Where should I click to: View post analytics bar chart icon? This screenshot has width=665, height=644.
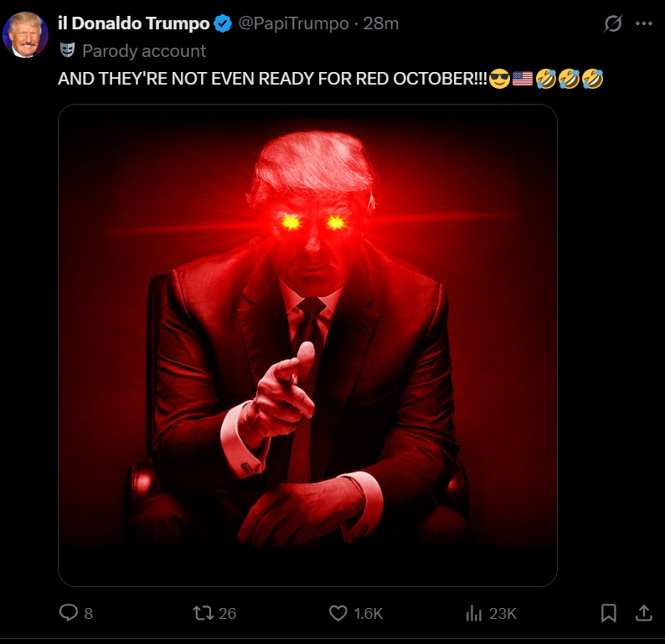click(x=474, y=613)
